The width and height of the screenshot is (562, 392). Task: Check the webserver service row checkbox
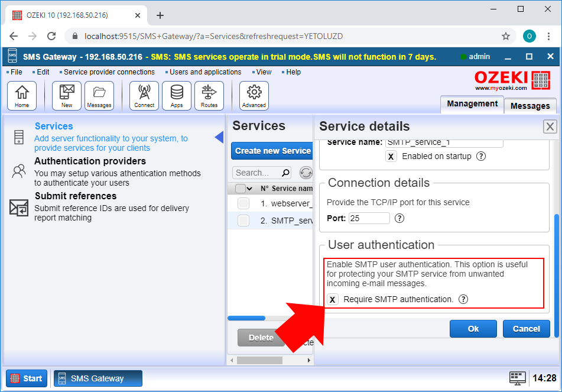point(243,203)
